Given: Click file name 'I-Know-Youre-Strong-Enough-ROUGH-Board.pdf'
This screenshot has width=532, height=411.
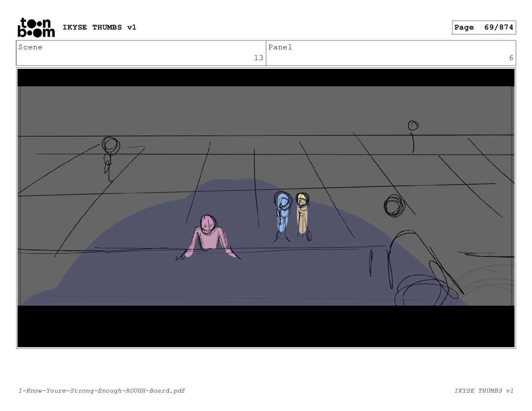Looking at the screenshot, I should click(x=102, y=391).
